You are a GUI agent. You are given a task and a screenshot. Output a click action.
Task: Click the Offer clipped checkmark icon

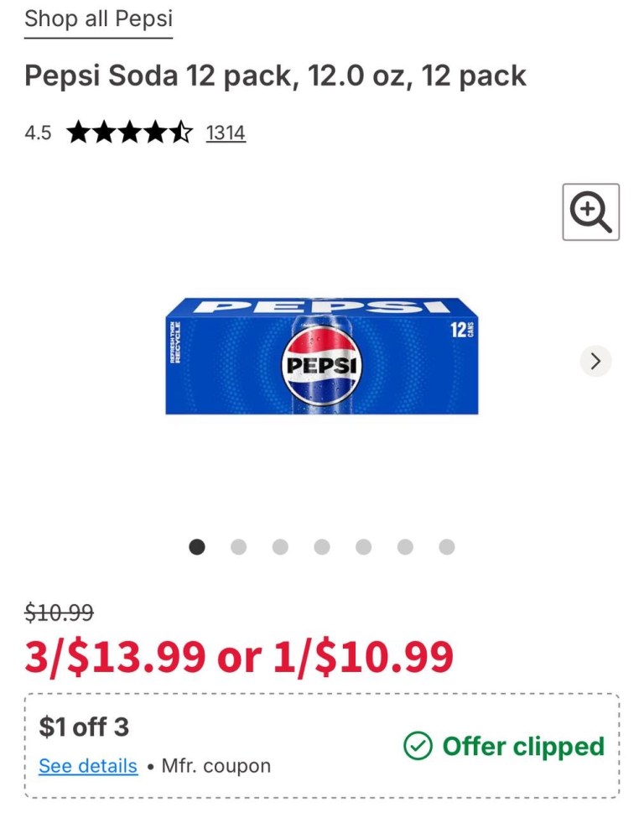coord(418,746)
